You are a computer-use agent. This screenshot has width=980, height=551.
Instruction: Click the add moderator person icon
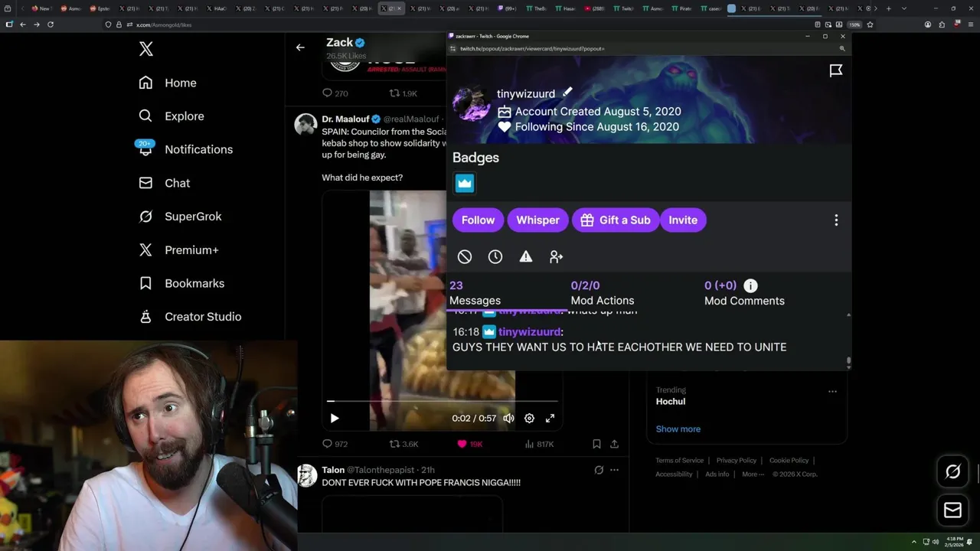557,257
